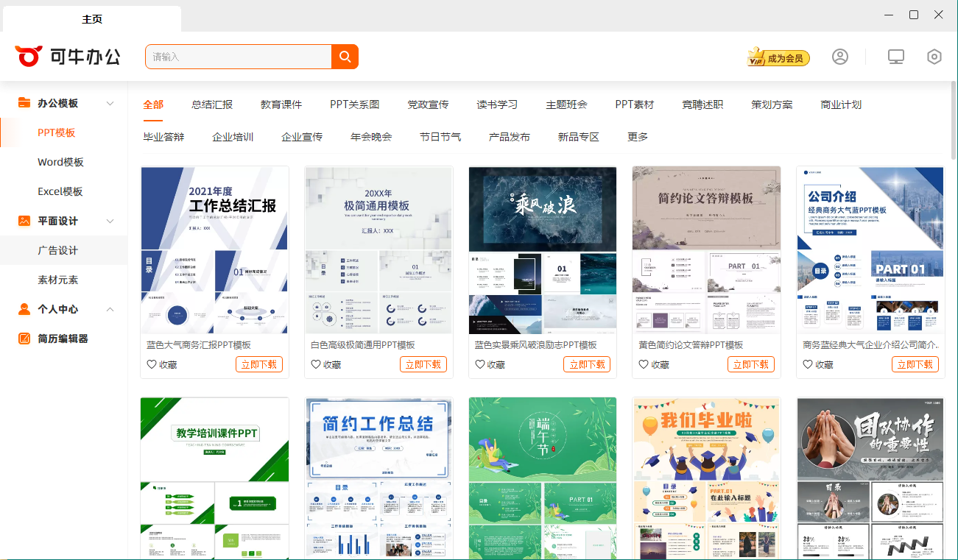958x560 pixels.
Task: Open the user profile avatar icon
Action: pyautogui.click(x=840, y=57)
